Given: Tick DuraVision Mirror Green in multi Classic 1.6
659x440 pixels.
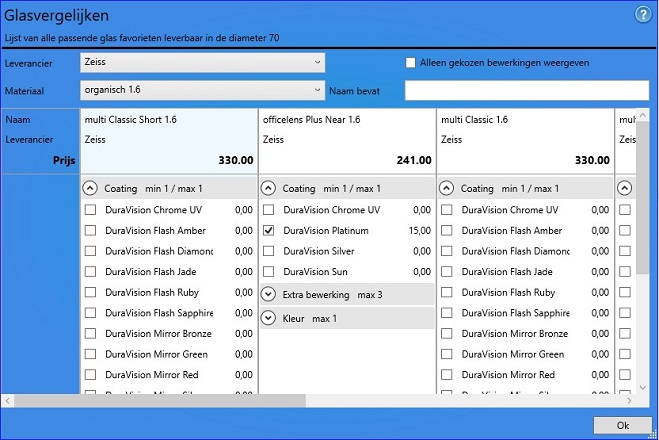Looking at the screenshot, I should point(447,354).
